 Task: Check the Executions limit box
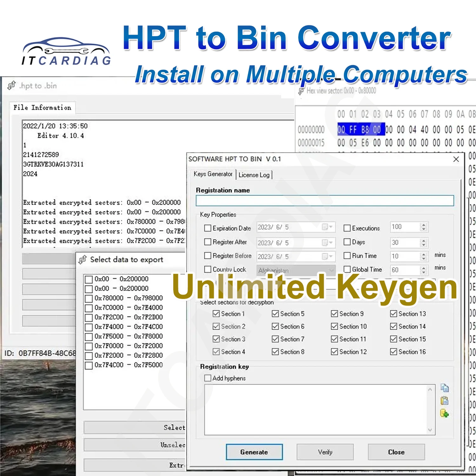pyautogui.click(x=347, y=228)
